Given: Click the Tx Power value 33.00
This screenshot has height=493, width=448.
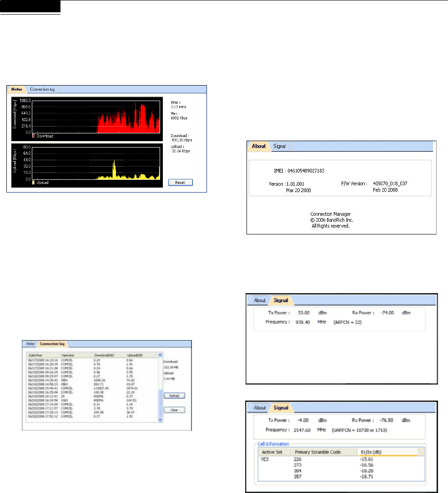Looking at the screenshot, I should click(x=303, y=313).
